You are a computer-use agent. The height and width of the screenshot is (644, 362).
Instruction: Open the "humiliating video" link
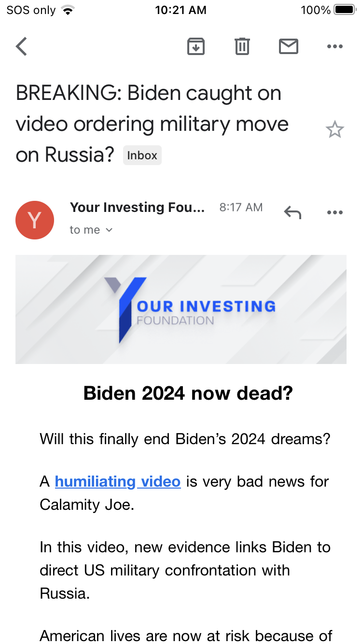118,481
